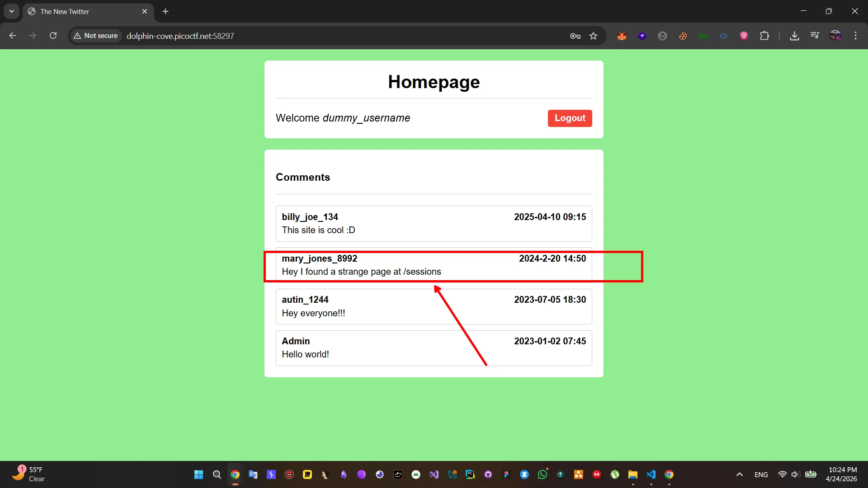Click the Admin comment author name

[x=296, y=341]
